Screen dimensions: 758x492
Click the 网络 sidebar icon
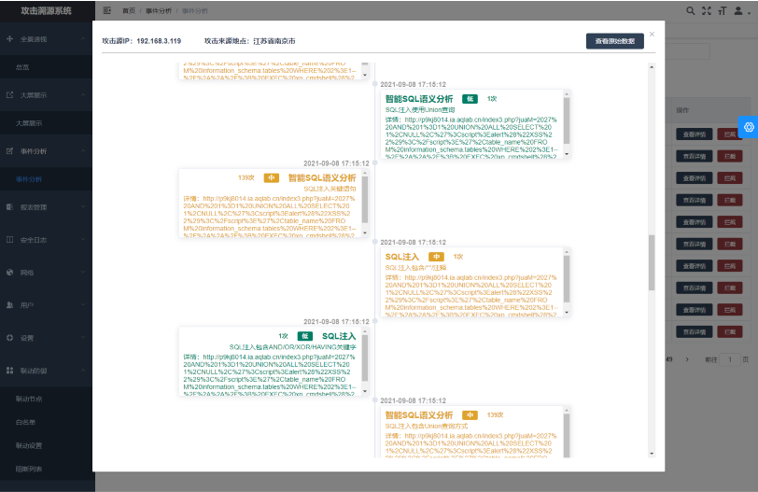click(x=9, y=272)
